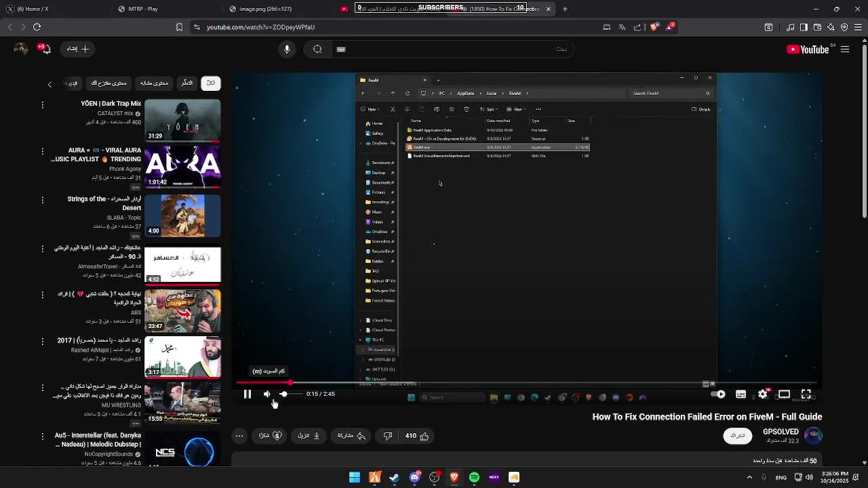The image size is (868, 488).
Task: Open options for the AlmosaferTravel video
Action: (x=42, y=249)
